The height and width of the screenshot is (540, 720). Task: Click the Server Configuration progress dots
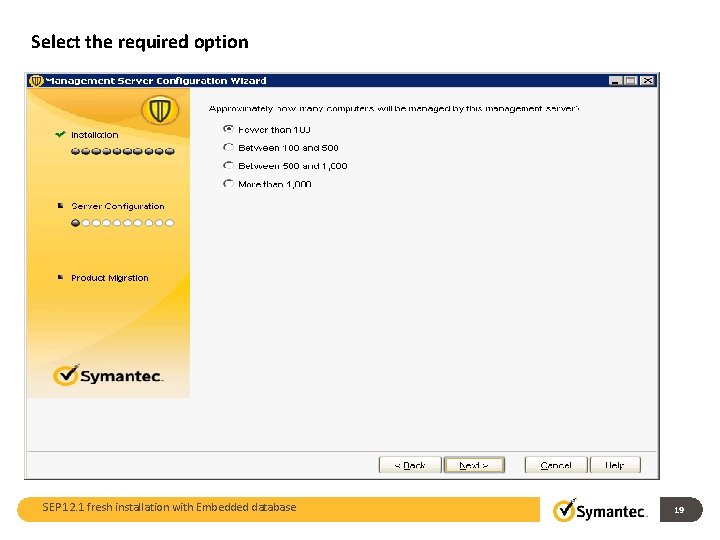123,223
